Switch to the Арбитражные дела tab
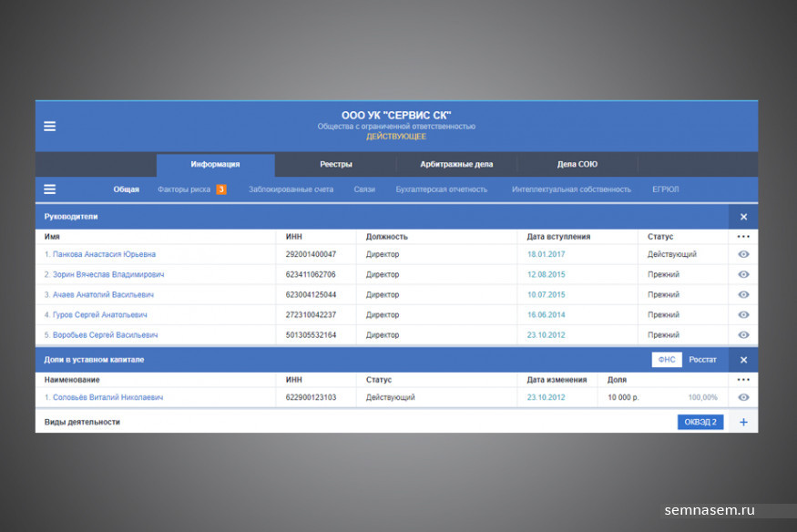The height and width of the screenshot is (532, 797). click(x=456, y=165)
